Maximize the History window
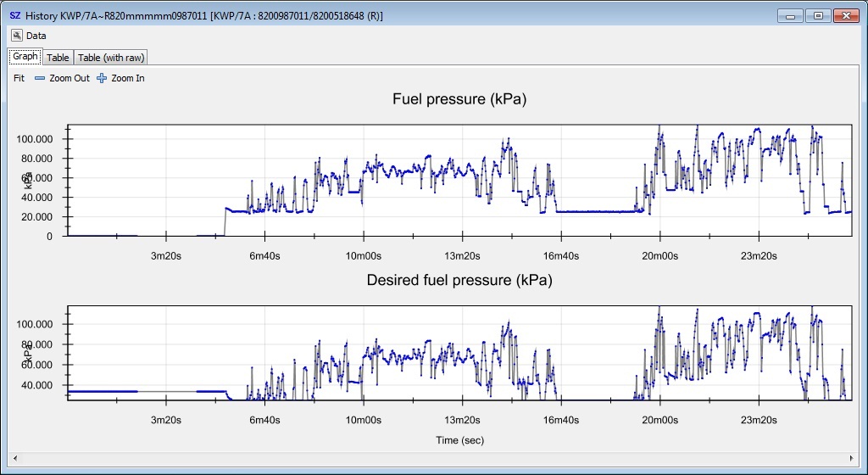This screenshot has height=475, width=868. 818,16
